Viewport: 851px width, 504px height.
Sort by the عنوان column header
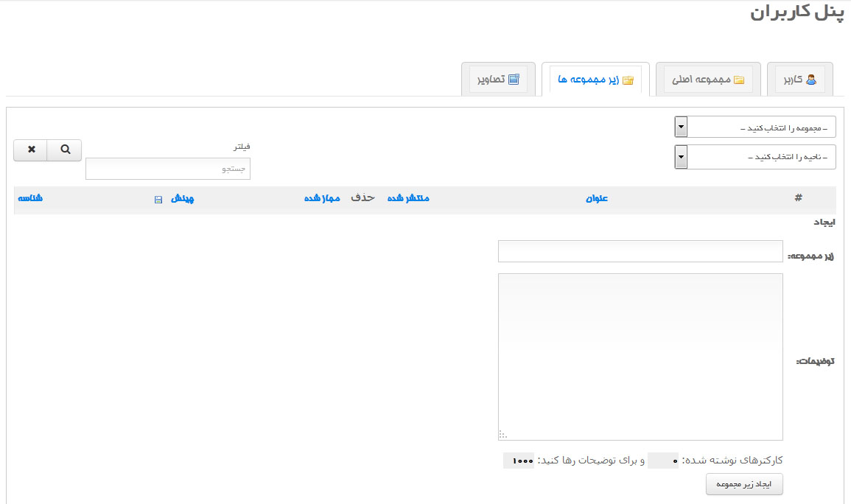tap(597, 199)
